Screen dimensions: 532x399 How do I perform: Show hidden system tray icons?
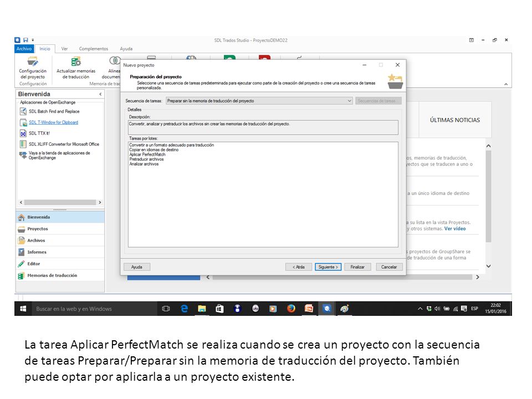tap(420, 309)
